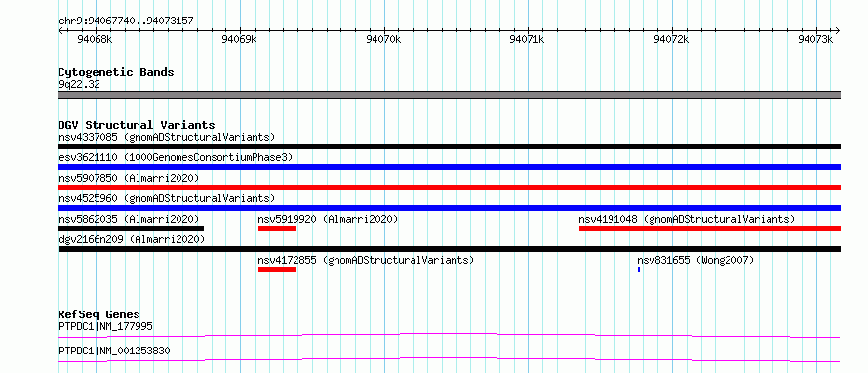Click the chr9:94067740..94073157 coordinate label
The height and width of the screenshot is (373, 868).
[126, 21]
